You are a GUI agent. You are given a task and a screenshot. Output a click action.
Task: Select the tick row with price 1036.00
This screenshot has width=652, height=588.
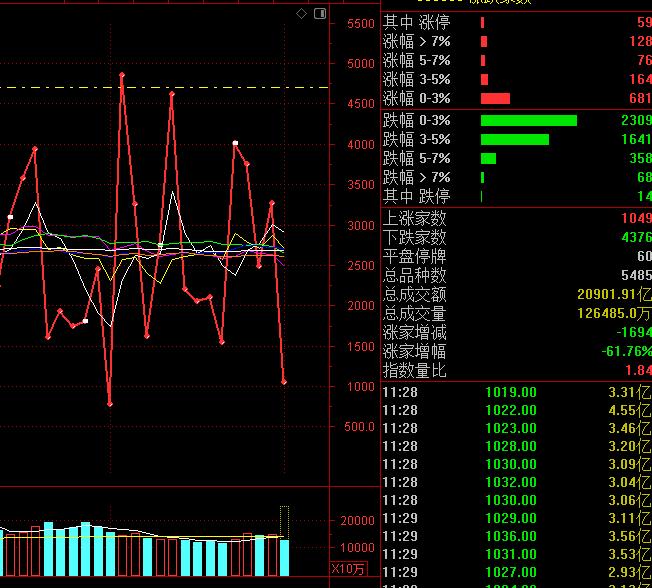(x=517, y=536)
